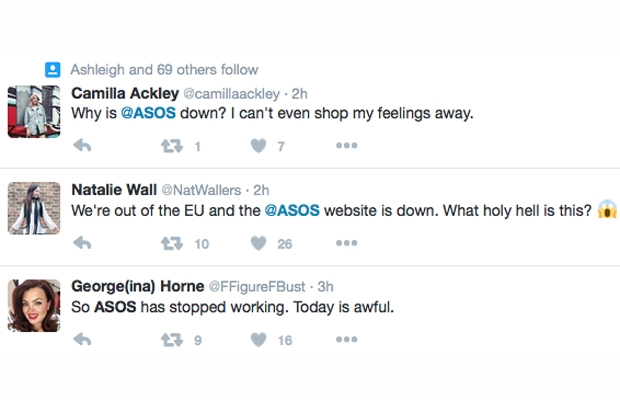Like Camilla Ackley's tweet

[x=259, y=146]
